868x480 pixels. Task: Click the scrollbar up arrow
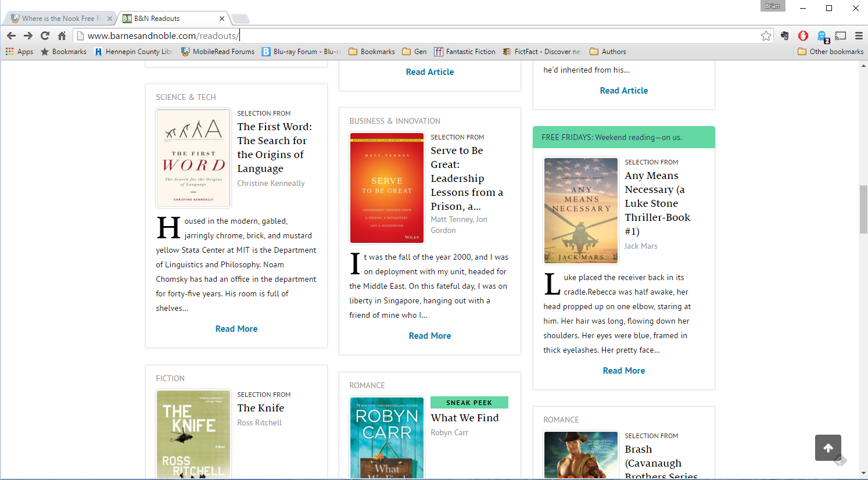click(x=863, y=65)
